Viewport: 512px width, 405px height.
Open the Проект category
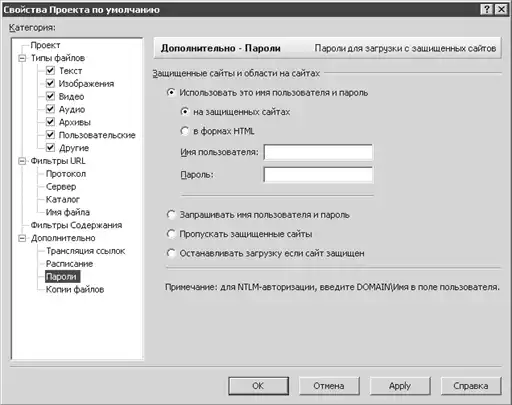point(45,45)
